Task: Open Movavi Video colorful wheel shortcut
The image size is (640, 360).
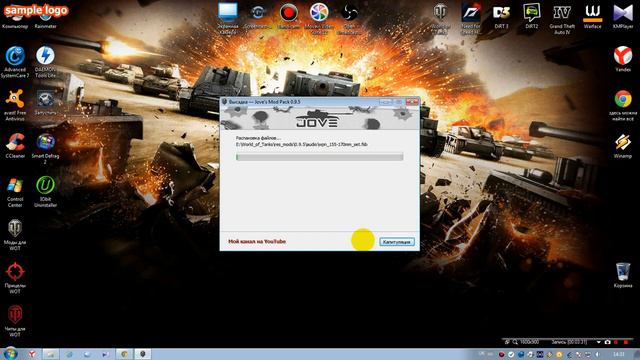Action: coord(319,18)
